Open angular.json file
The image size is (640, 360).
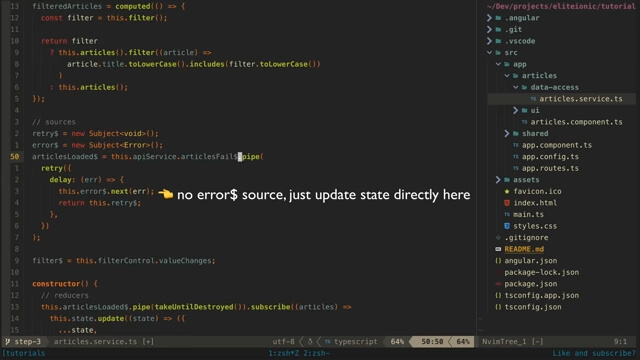531,260
